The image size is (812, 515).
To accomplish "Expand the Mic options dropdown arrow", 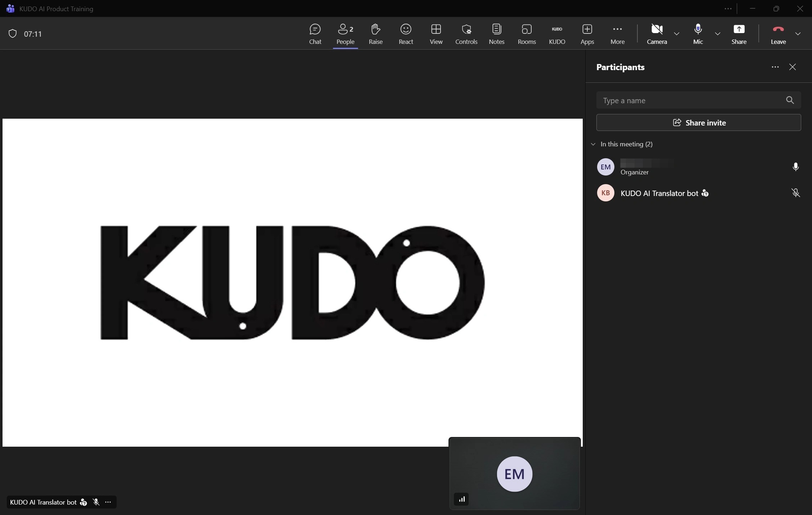I will coord(717,34).
